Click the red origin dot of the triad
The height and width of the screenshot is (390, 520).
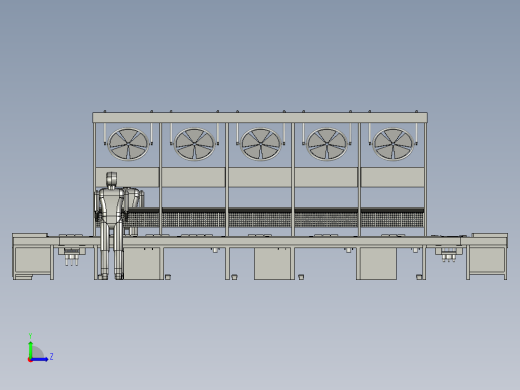[30, 360]
